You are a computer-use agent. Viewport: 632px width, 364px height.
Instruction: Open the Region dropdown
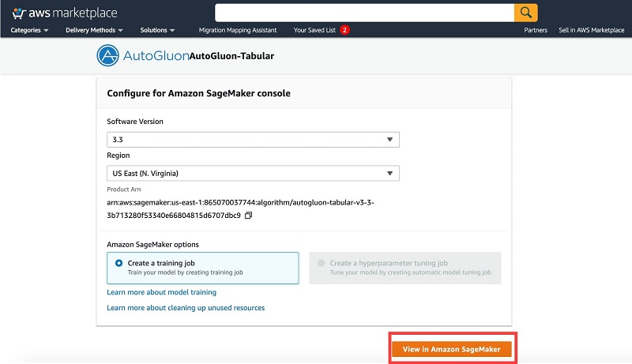pyautogui.click(x=253, y=173)
